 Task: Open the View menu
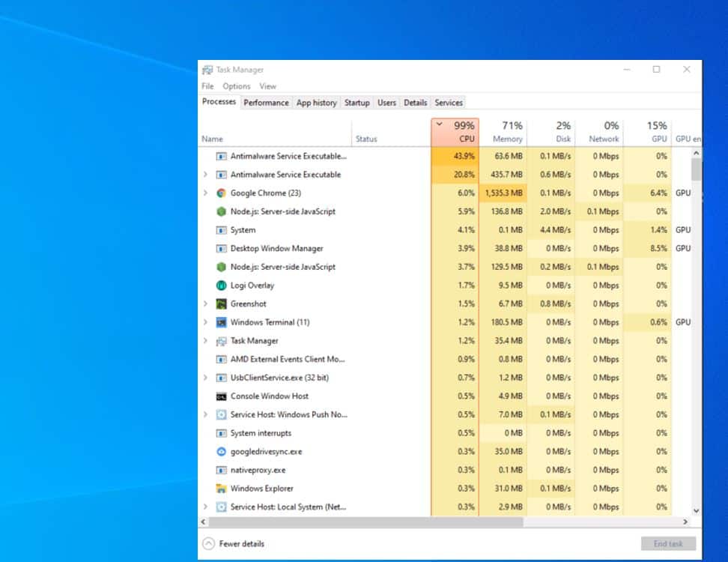point(267,86)
